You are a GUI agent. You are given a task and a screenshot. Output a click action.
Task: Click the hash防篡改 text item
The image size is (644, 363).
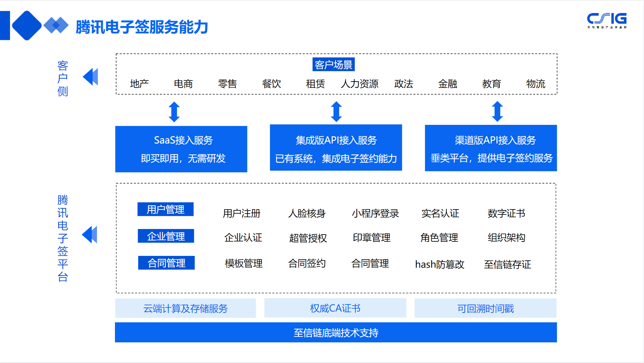[440, 264]
